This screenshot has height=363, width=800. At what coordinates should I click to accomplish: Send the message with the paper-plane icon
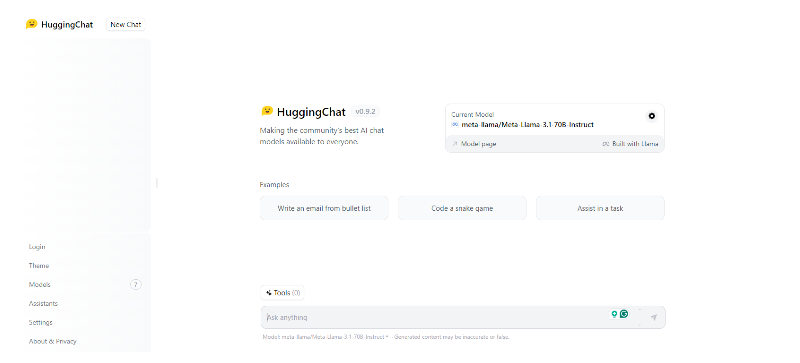pyautogui.click(x=654, y=318)
